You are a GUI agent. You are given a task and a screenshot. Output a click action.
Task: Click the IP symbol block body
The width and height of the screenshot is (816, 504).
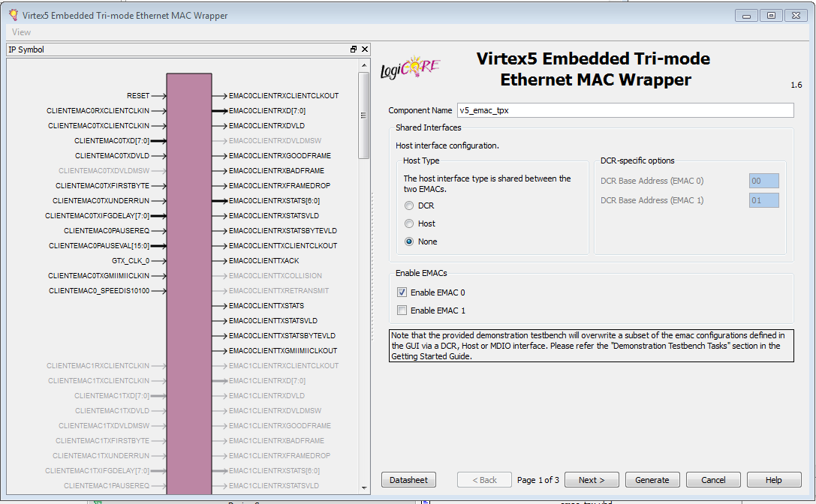coord(189,283)
